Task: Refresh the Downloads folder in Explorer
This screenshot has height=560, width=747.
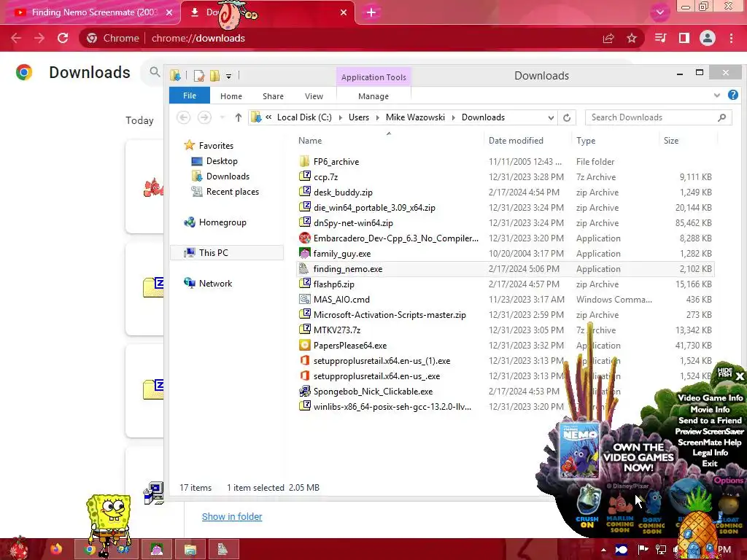Action: 567,117
